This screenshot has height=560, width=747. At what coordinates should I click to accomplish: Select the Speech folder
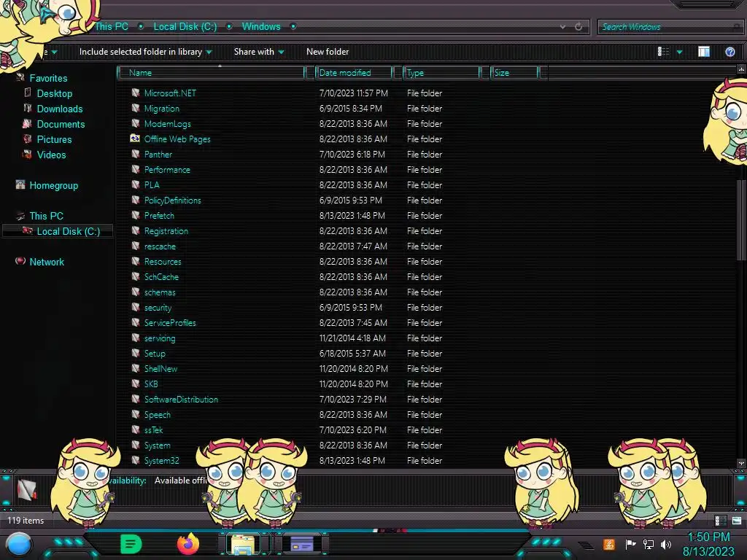point(158,414)
